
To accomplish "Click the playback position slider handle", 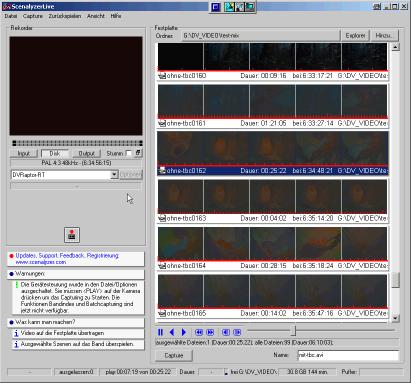I will coord(293,330).
